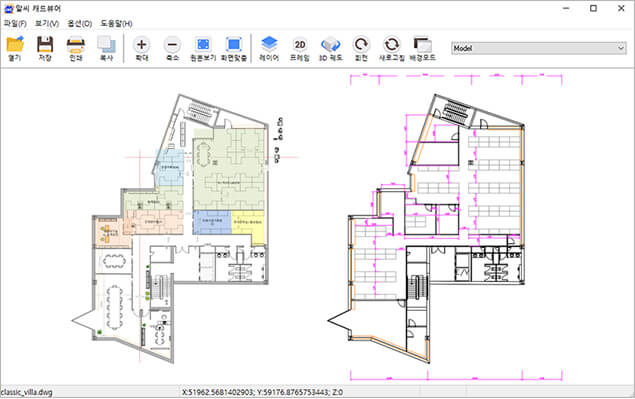Toggle the 2D frame mode icon
635x399 pixels.
[300, 45]
